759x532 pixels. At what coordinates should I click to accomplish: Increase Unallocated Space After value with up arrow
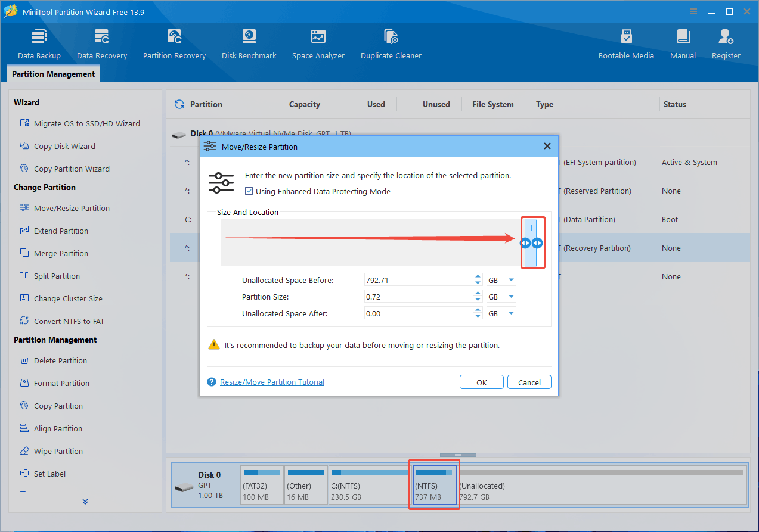tap(478, 310)
